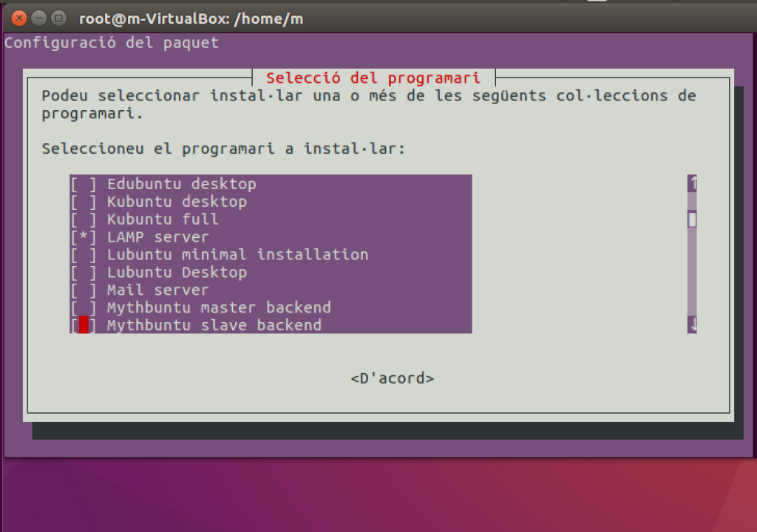The height and width of the screenshot is (532, 757).
Task: Tick the Mail server checkbox
Action: [x=84, y=290]
